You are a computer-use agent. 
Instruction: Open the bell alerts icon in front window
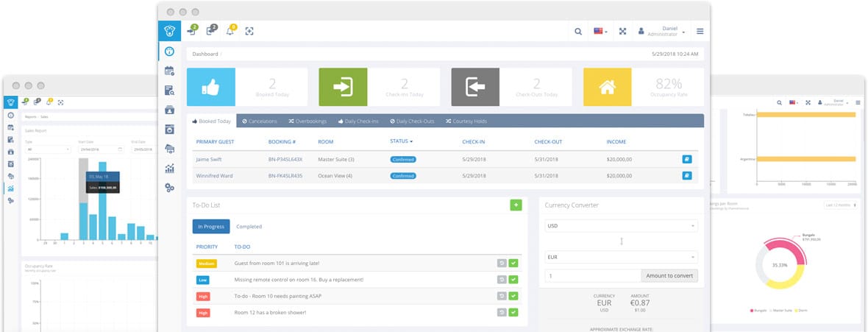coord(231,30)
